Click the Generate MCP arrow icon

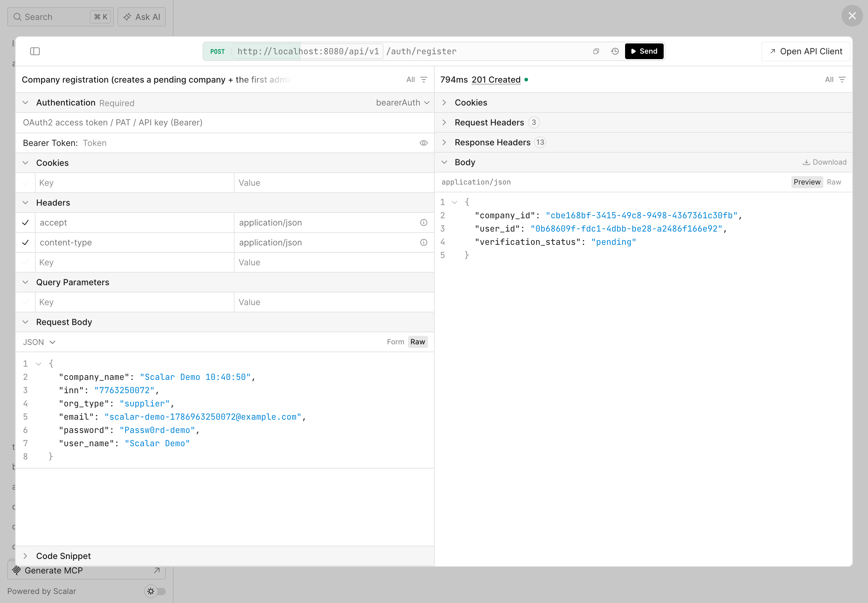tap(156, 570)
